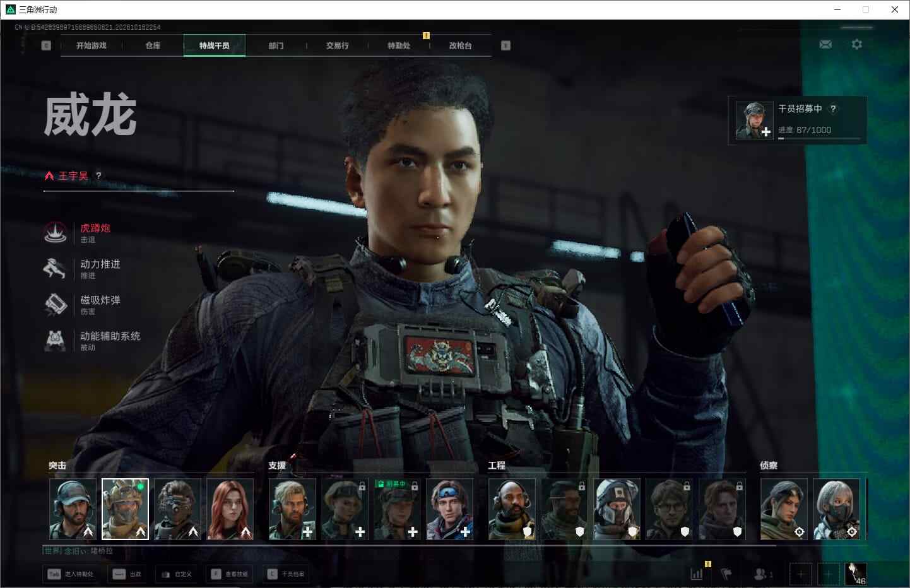The height and width of the screenshot is (588, 910).
Task: Click the question mark next to 王宇昊
Action: [98, 175]
